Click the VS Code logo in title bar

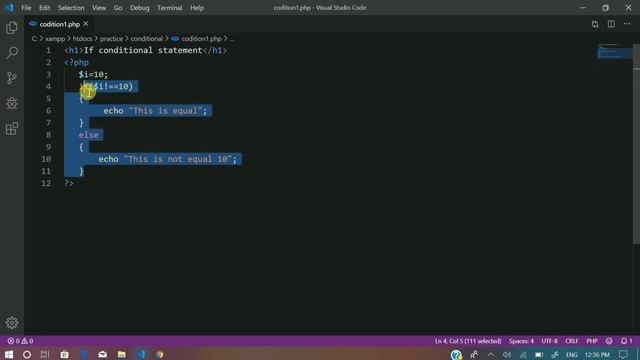9,8
